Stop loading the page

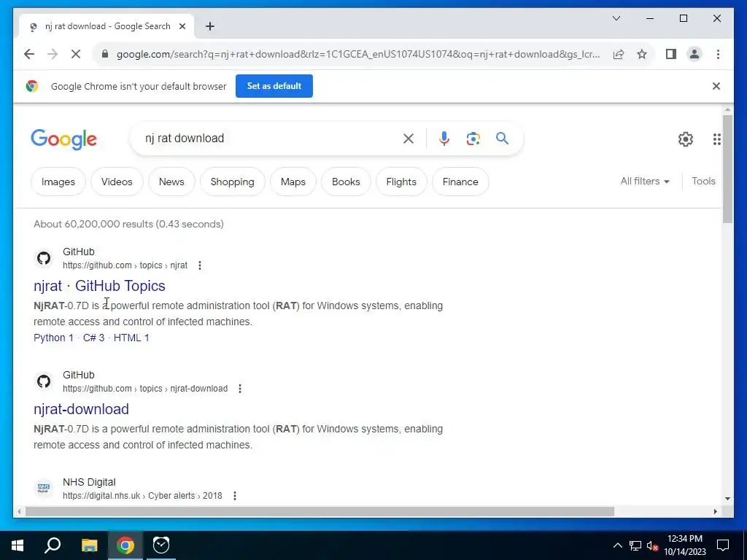pyautogui.click(x=75, y=54)
